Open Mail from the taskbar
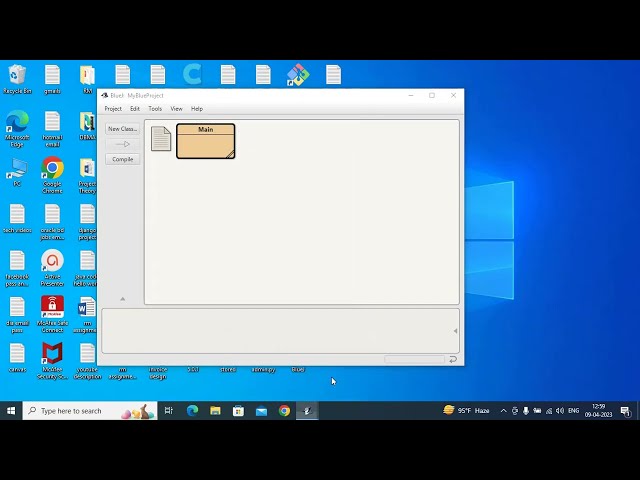 [x=261, y=411]
